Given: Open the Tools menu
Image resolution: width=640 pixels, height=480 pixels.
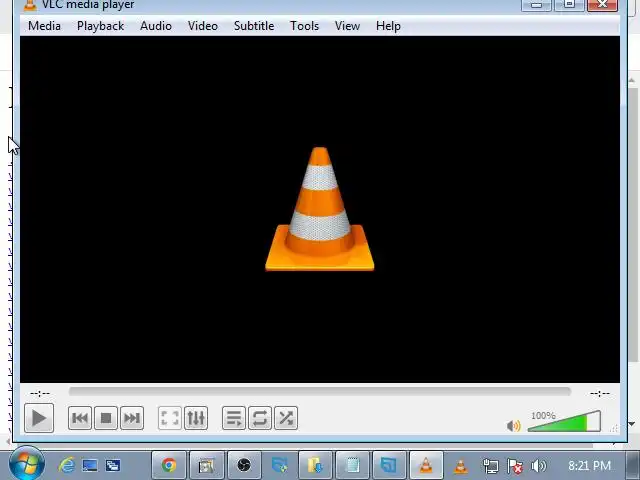Looking at the screenshot, I should [x=304, y=26].
